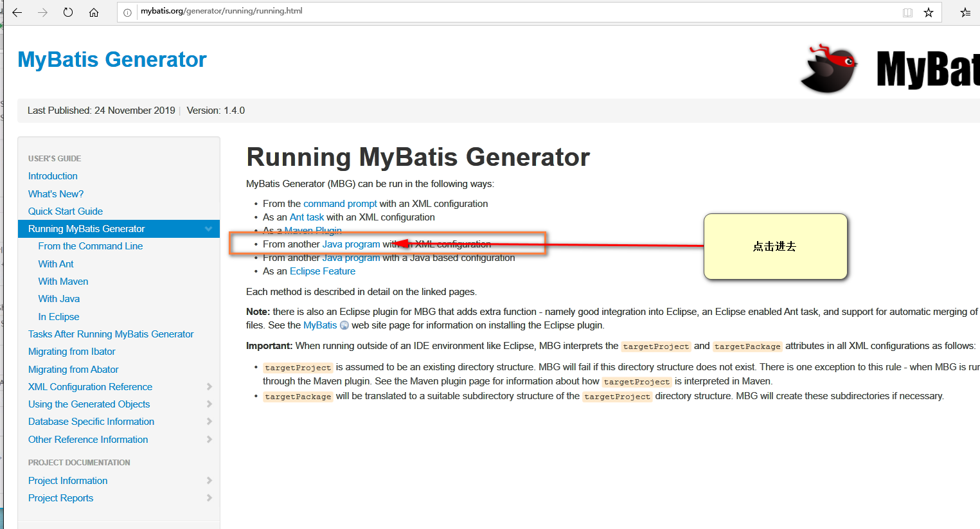Click the Running MyBatis Generator heading
Screen dimensions: 980x529
tap(418, 157)
